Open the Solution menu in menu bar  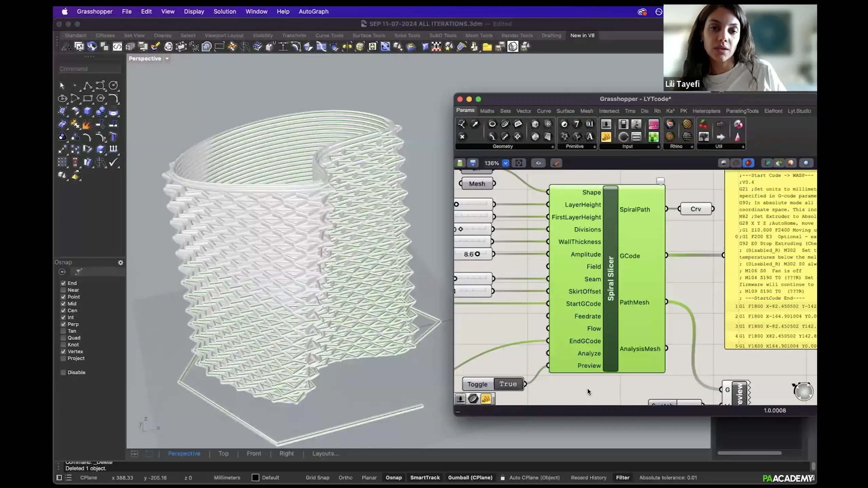[x=225, y=12]
